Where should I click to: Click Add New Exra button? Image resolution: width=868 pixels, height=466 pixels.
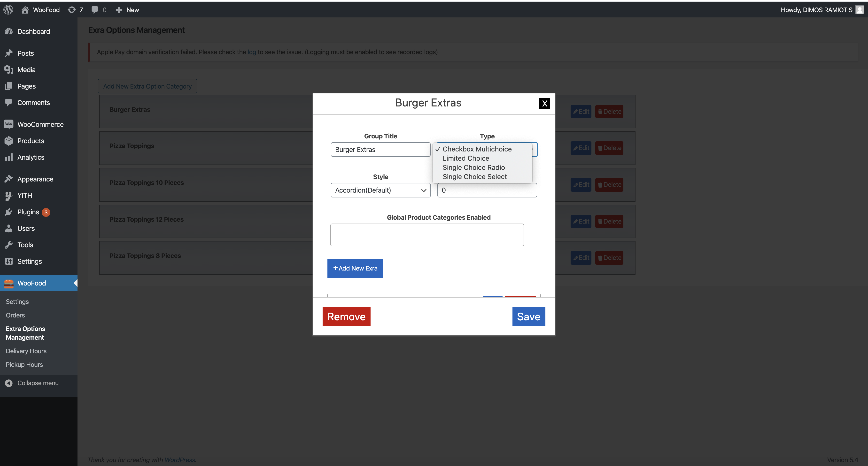(x=355, y=268)
